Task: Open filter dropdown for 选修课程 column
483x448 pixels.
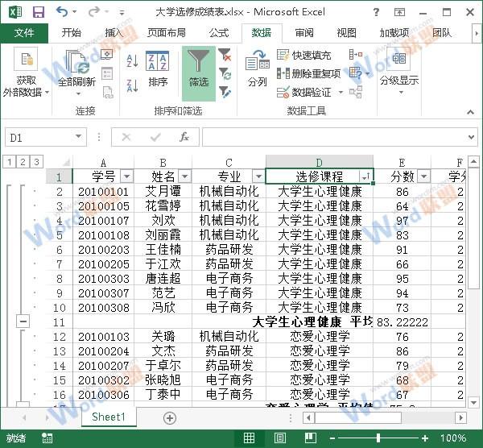Action: coord(365,176)
